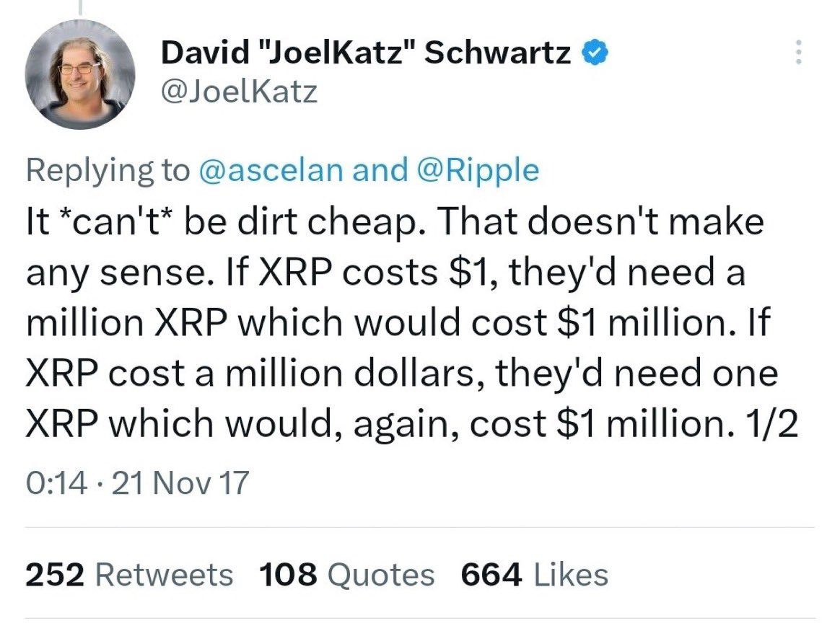The width and height of the screenshot is (840, 631).
Task: Click the display name David "JoelKatz" Schwartz
Action: click(366, 53)
